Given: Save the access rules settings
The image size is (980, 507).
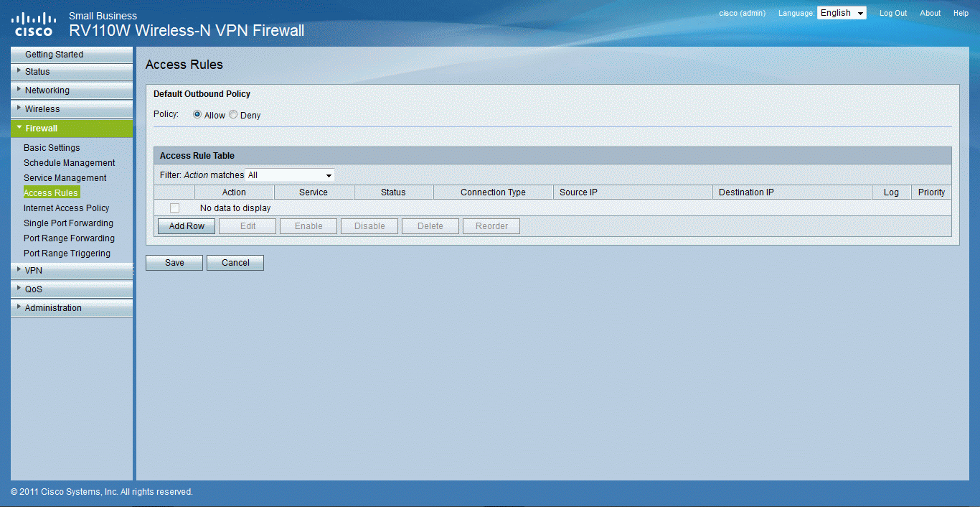Looking at the screenshot, I should tap(174, 263).
